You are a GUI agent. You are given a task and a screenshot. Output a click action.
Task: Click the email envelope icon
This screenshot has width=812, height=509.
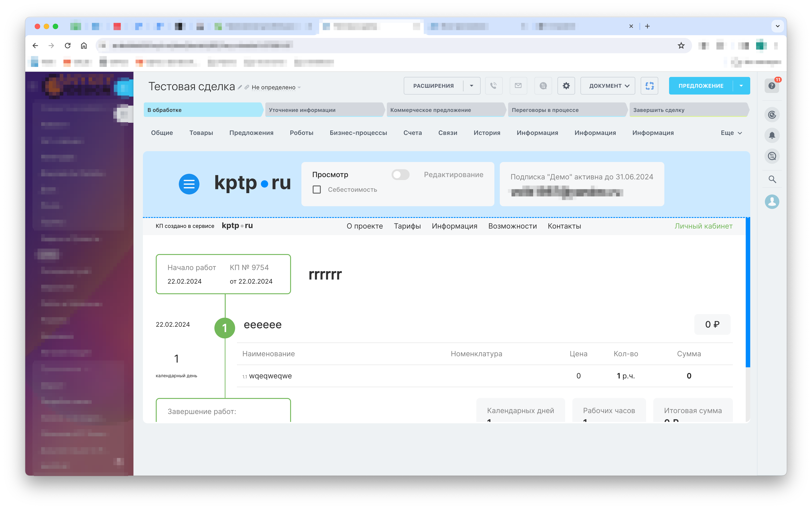tap(518, 86)
